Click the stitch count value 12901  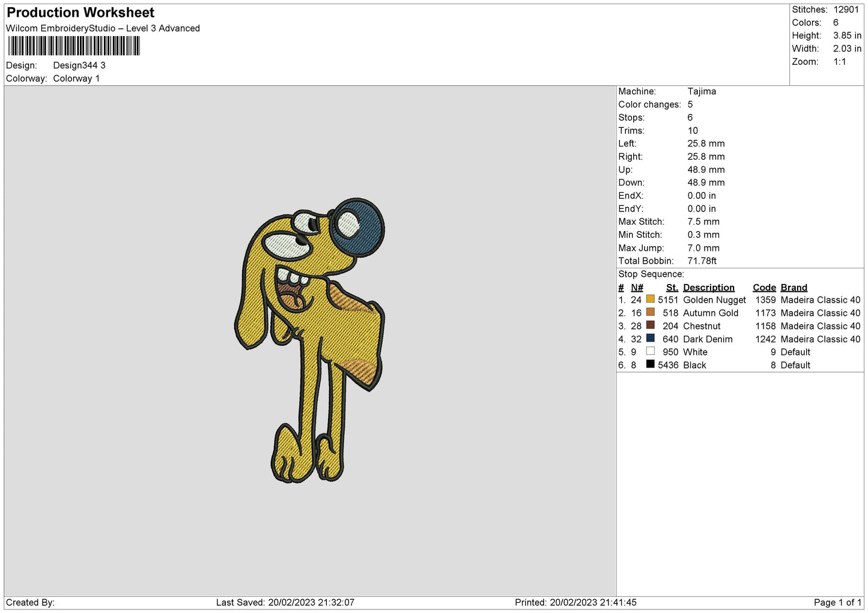tap(846, 10)
